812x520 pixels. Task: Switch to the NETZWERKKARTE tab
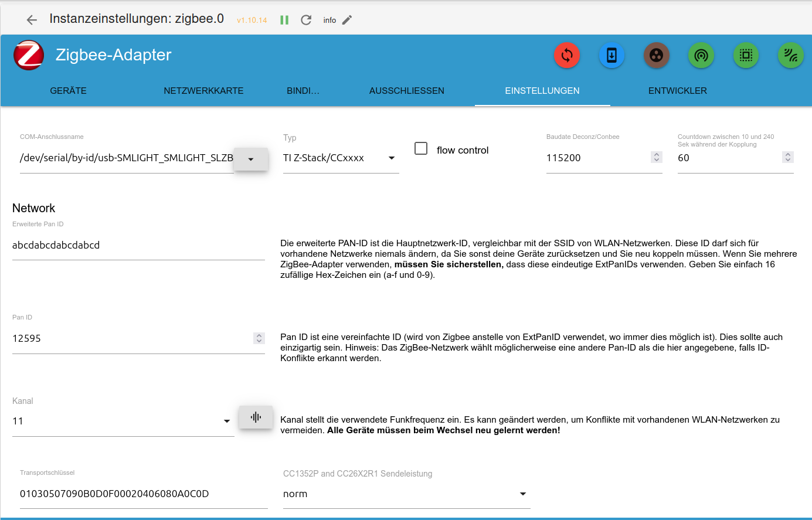point(203,91)
